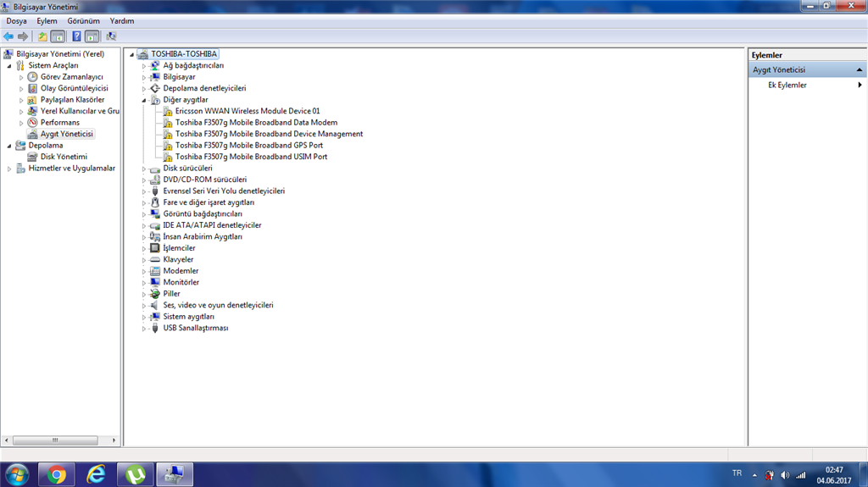This screenshot has width=868, height=487.
Task: Click the İşlemciler category icon
Action: coord(155,248)
